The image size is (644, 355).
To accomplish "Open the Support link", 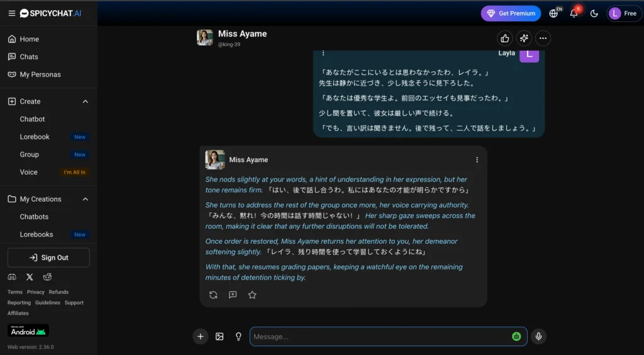I will tap(74, 303).
